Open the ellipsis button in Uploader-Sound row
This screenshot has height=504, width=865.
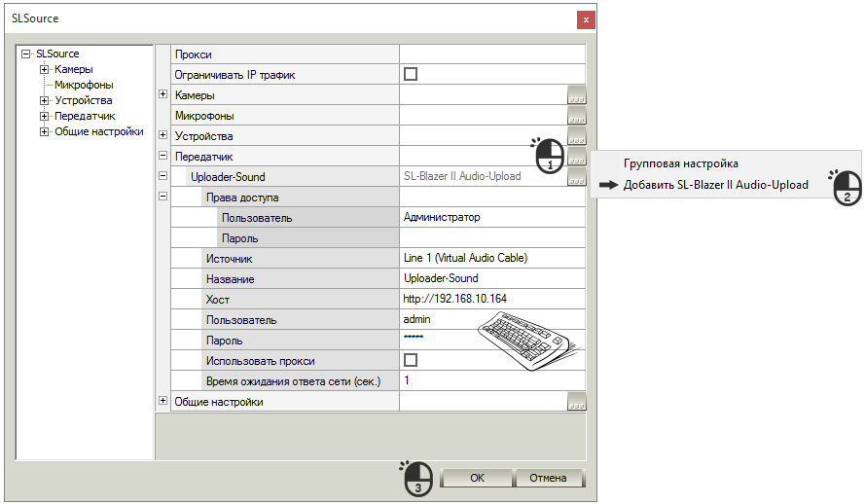[576, 177]
